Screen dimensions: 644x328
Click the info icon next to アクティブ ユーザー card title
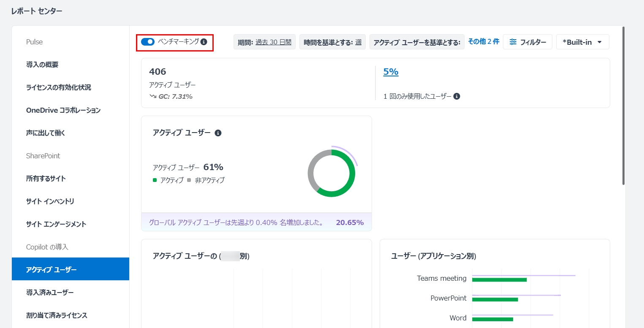coord(218,133)
